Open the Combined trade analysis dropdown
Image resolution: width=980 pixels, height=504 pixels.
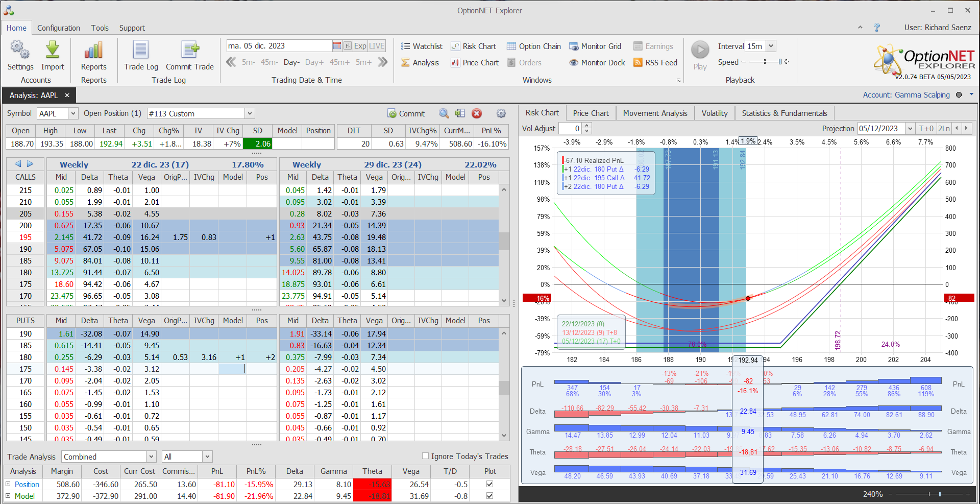(x=151, y=457)
